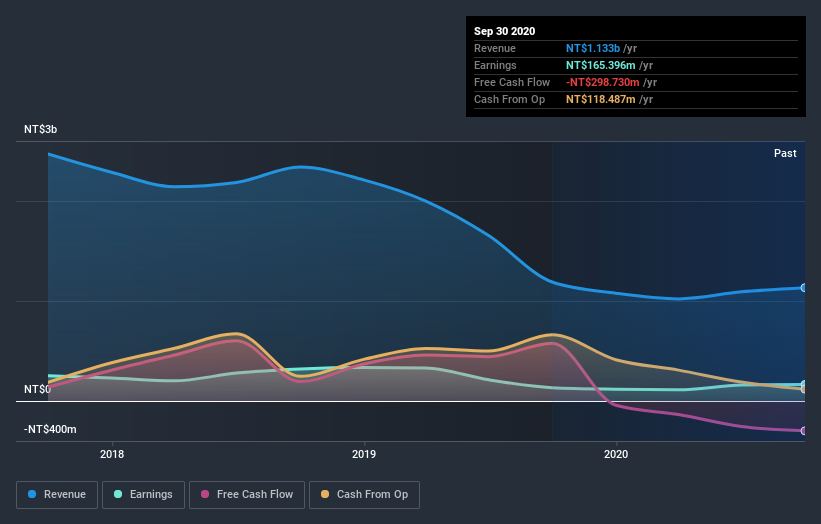Click the NT$3b y-axis label
The height and width of the screenshot is (524, 821).
[40, 129]
